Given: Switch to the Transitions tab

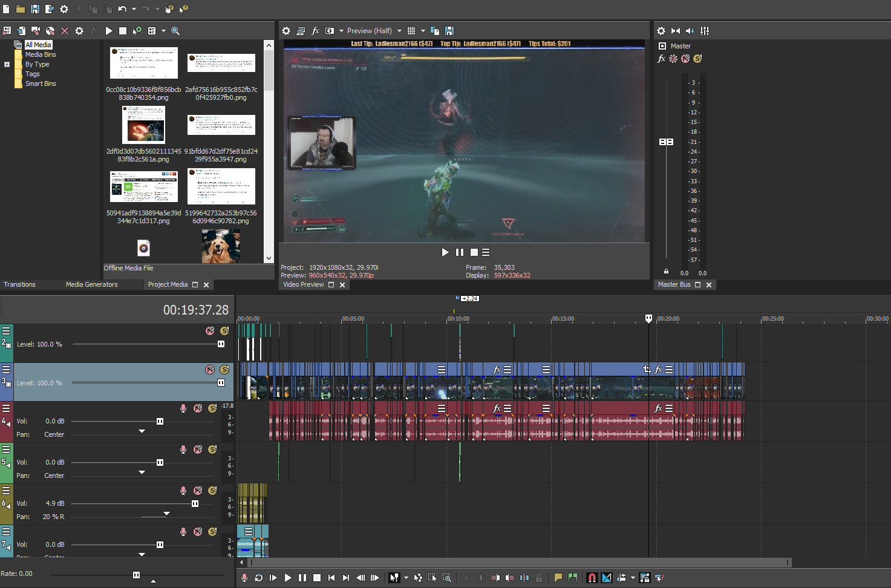Looking at the screenshot, I should 19,284.
